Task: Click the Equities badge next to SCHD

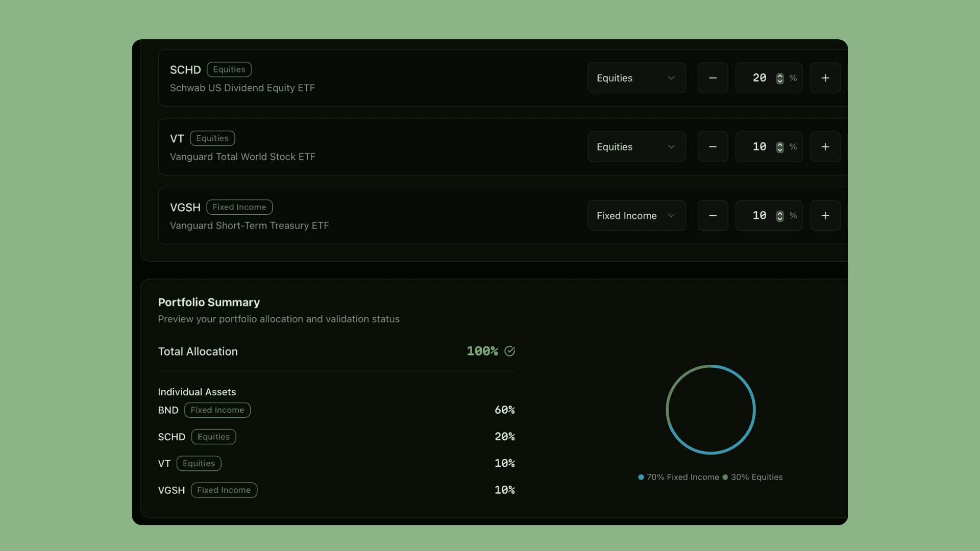Action: pos(229,69)
